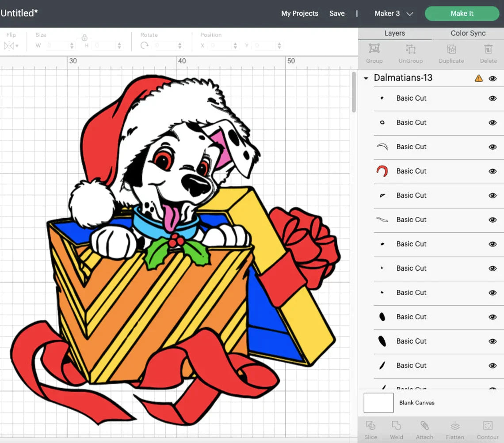The width and height of the screenshot is (504, 443).
Task: Switch to the Color Sync tab
Action: 468,33
